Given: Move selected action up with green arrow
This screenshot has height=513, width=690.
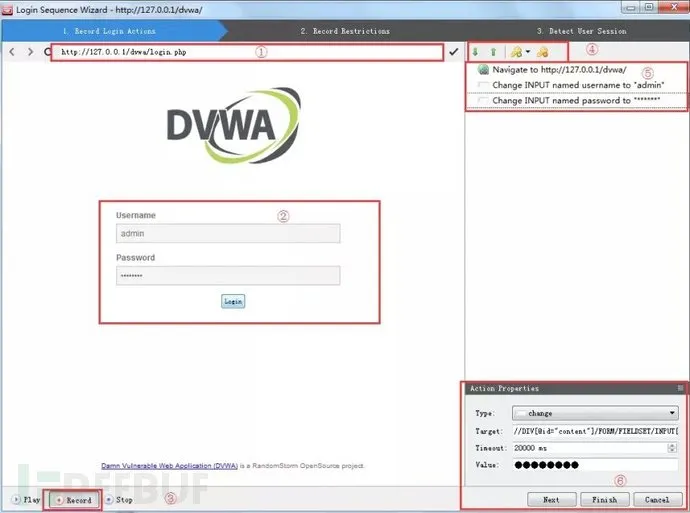Looking at the screenshot, I should (x=493, y=52).
